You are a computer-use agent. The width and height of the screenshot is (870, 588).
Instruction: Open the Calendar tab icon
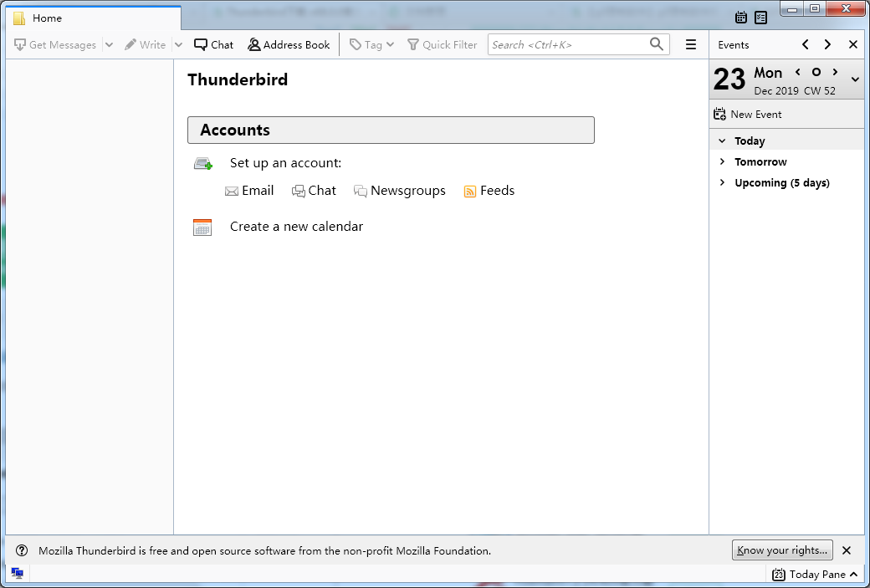(x=740, y=18)
